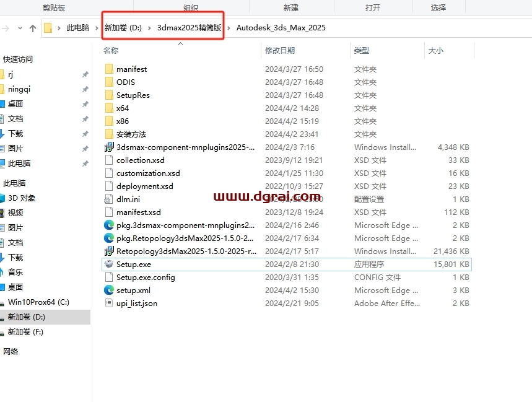532x402 pixels.
Task: Click the Autodesk_3ds_Max_2025 breadcrumb
Action: 281,28
